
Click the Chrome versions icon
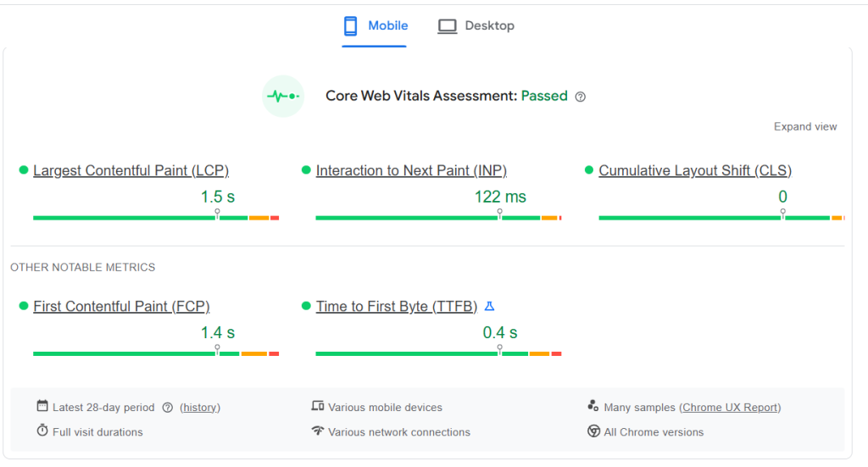[x=593, y=431]
